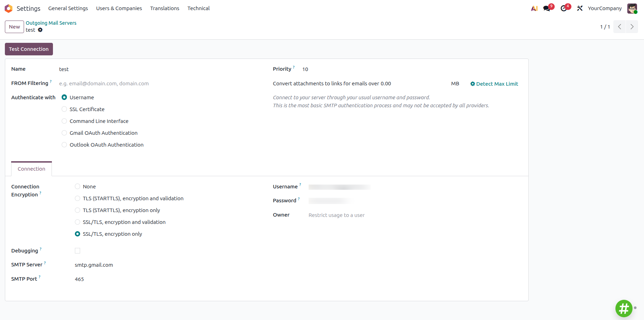This screenshot has height=320, width=644.
Task: Click the green hash floating button
Action: click(624, 309)
